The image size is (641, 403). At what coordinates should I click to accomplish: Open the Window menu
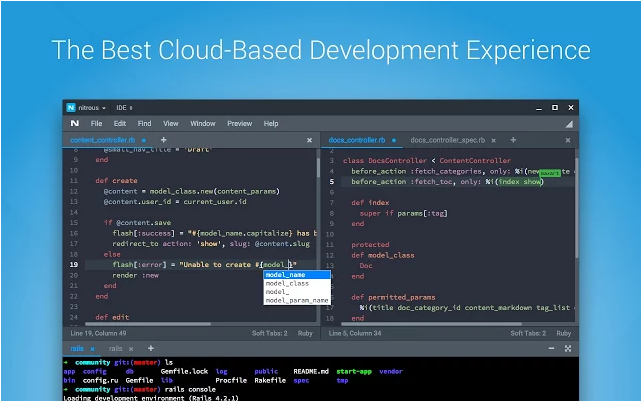pyautogui.click(x=203, y=123)
